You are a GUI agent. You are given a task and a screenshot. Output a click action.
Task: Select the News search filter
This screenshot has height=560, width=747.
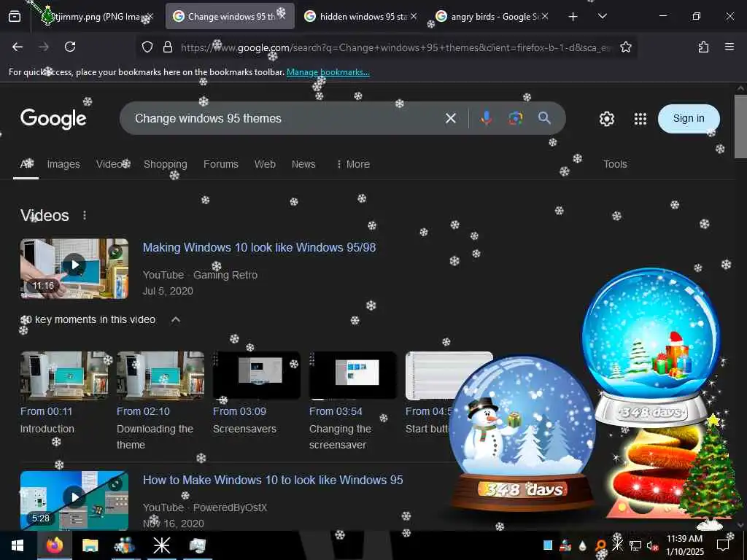tap(303, 164)
